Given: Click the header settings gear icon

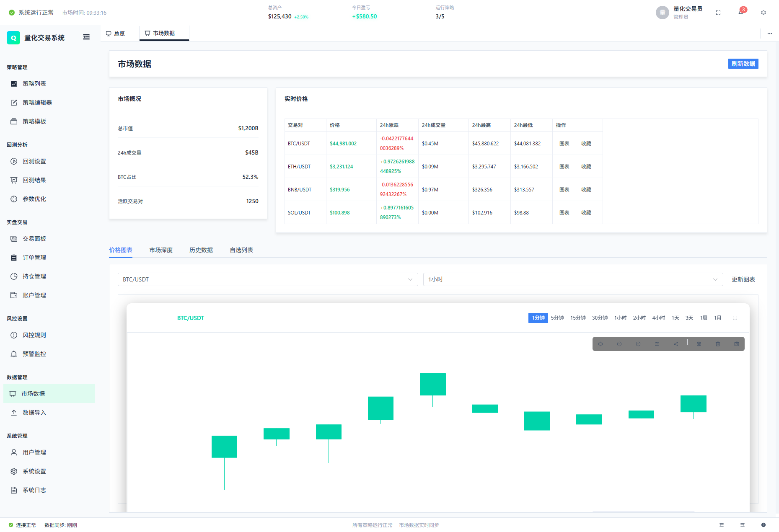Looking at the screenshot, I should click(x=763, y=13).
